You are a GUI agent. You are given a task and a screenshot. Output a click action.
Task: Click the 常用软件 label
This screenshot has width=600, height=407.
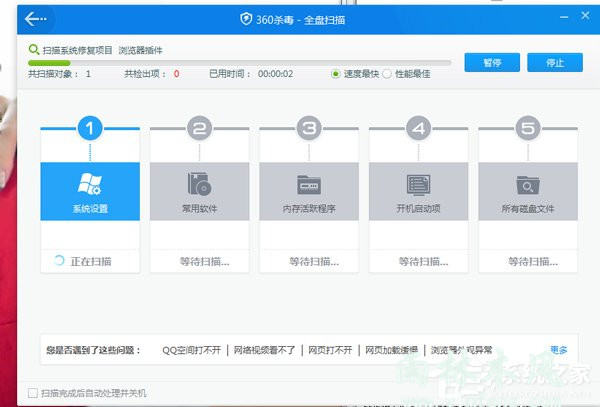coord(199,209)
